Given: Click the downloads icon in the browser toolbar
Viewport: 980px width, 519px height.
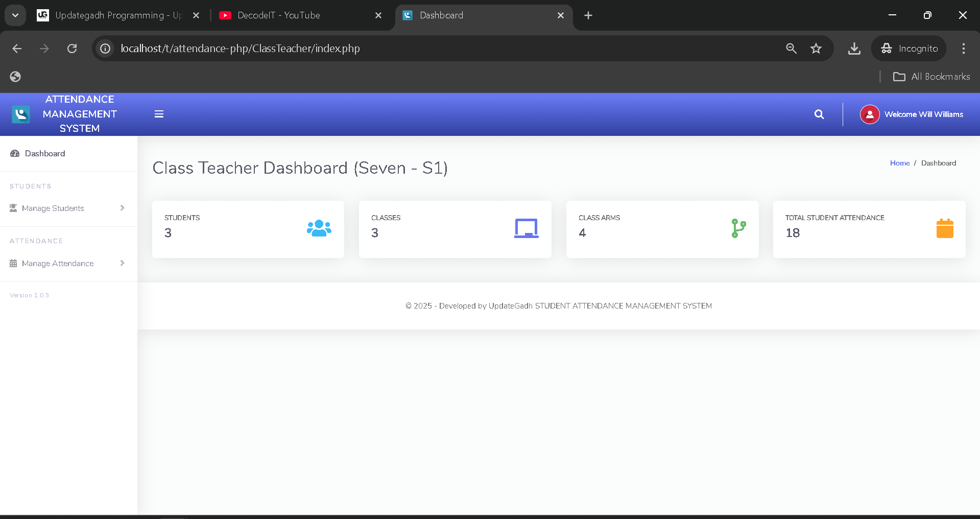Looking at the screenshot, I should pyautogui.click(x=854, y=49).
